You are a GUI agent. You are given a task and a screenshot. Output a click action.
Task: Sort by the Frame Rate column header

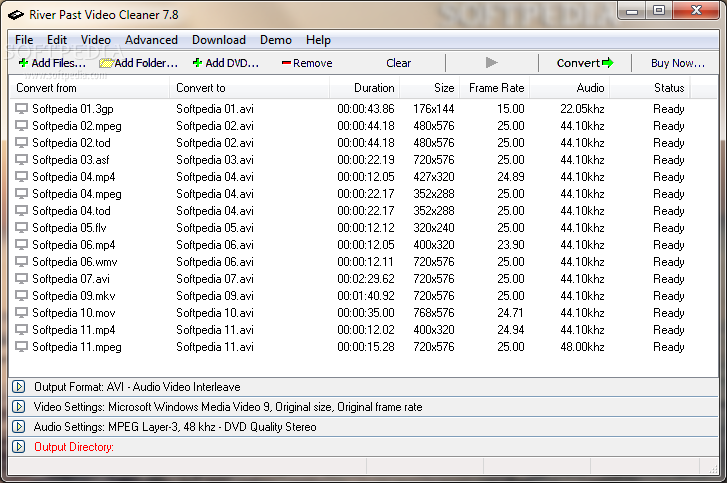tap(494, 88)
